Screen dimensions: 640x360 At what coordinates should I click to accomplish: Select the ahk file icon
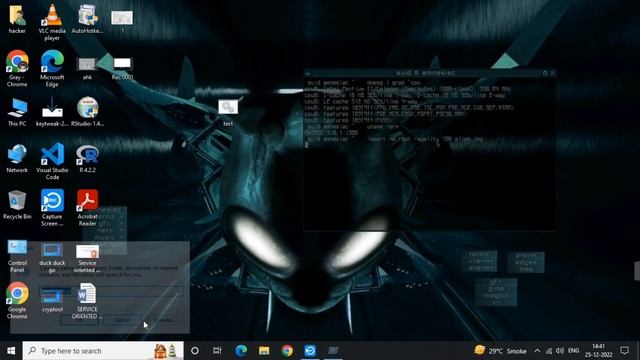(x=87, y=68)
